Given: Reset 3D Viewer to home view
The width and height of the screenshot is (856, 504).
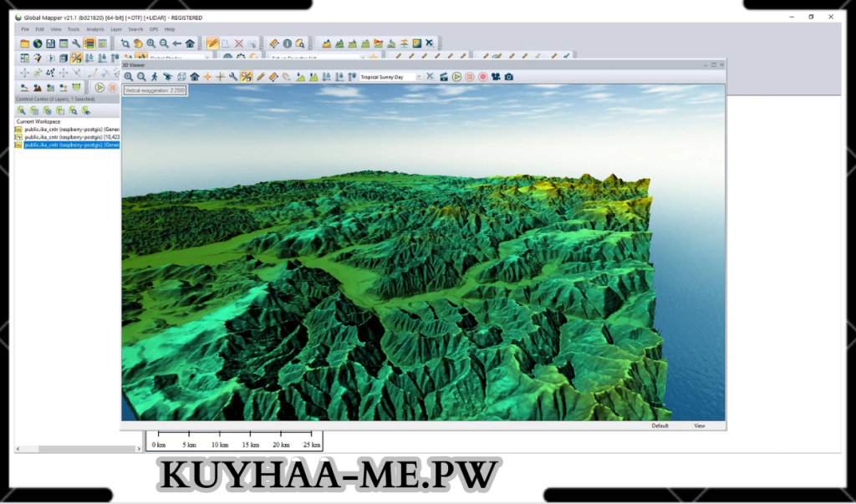Looking at the screenshot, I should [194, 77].
